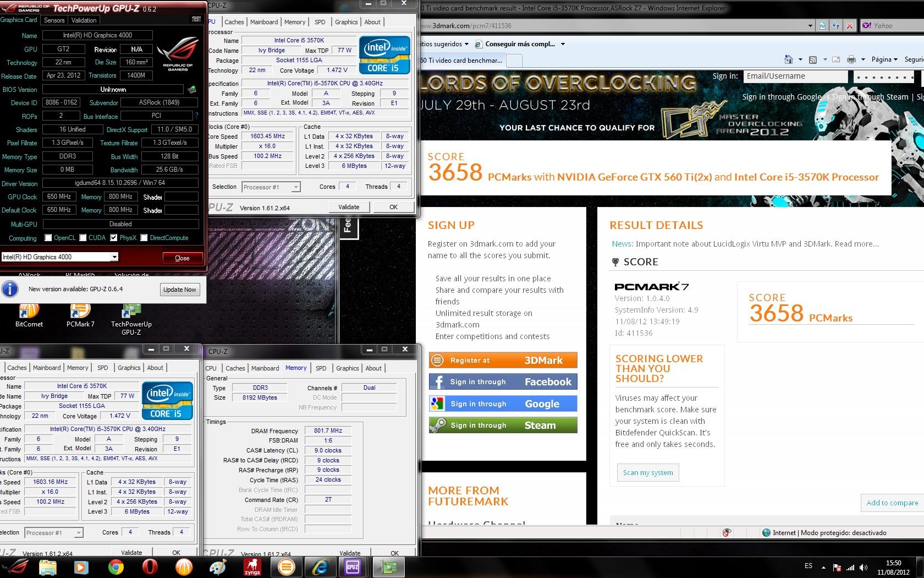The height and width of the screenshot is (578, 924).
Task: Switch to CPU-Z on the taskbar
Action: 353,566
